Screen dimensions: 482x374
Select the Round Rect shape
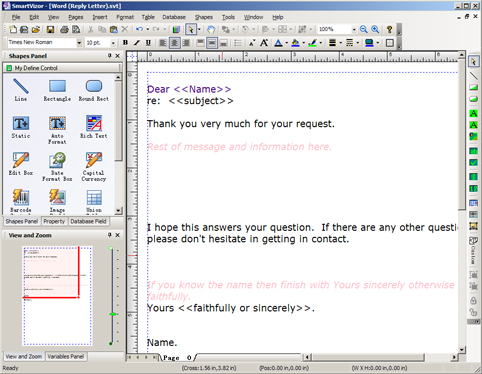tap(94, 86)
